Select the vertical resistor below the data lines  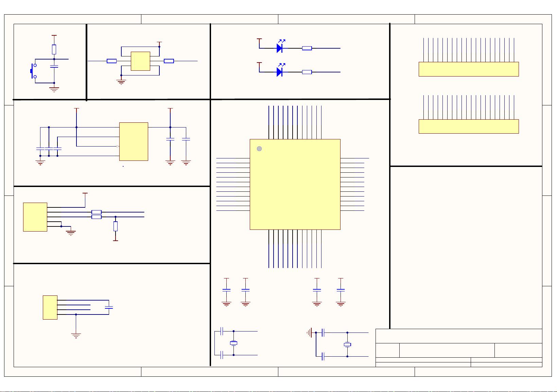pyautogui.click(x=116, y=226)
